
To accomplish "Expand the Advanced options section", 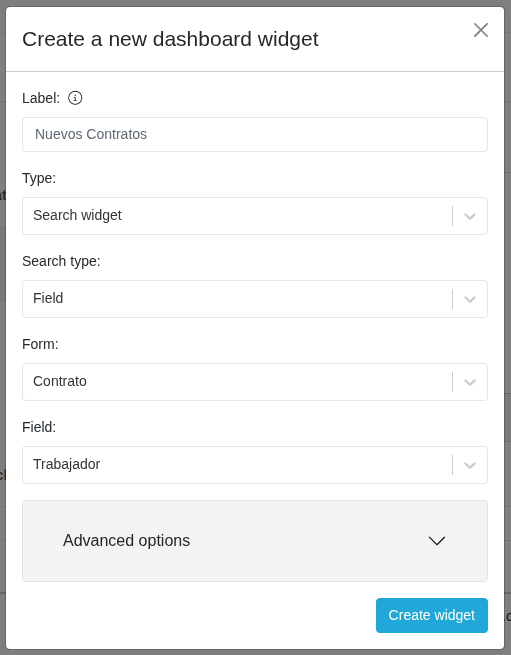I will 255,541.
